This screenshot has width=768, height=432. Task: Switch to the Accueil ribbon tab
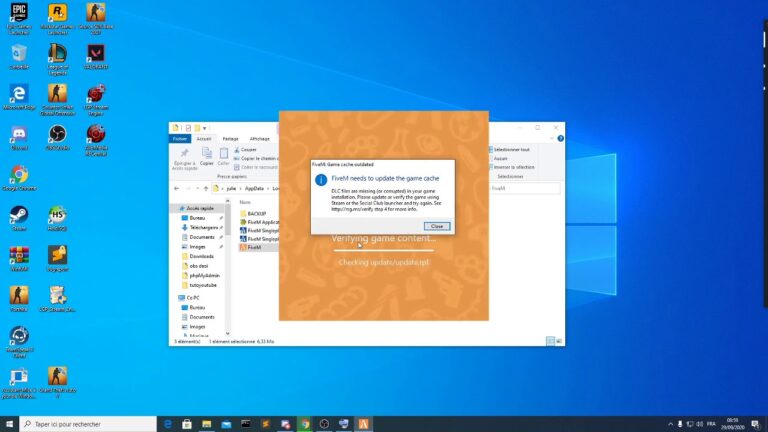tap(204, 139)
